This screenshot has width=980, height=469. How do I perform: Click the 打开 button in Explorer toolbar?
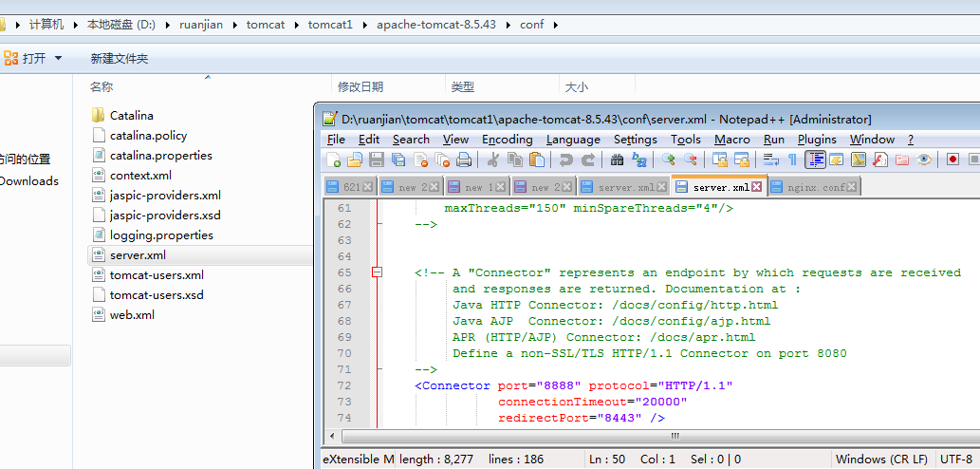27,58
